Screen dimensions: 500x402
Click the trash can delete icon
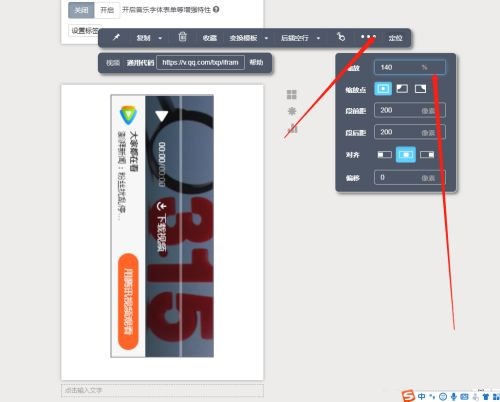coord(182,37)
